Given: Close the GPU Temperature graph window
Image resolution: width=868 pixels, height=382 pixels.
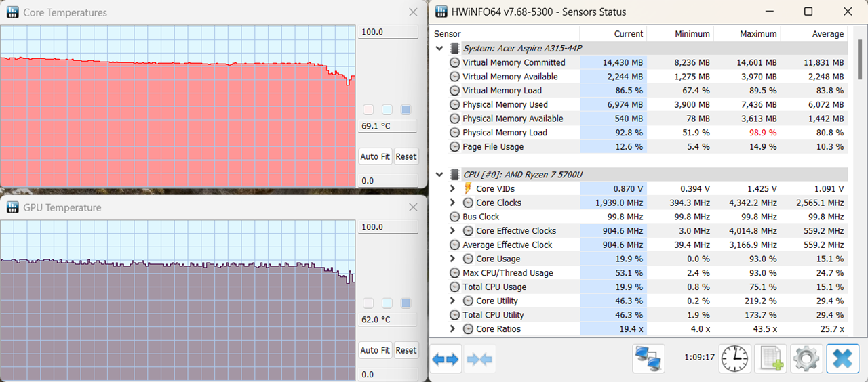Looking at the screenshot, I should tap(413, 207).
